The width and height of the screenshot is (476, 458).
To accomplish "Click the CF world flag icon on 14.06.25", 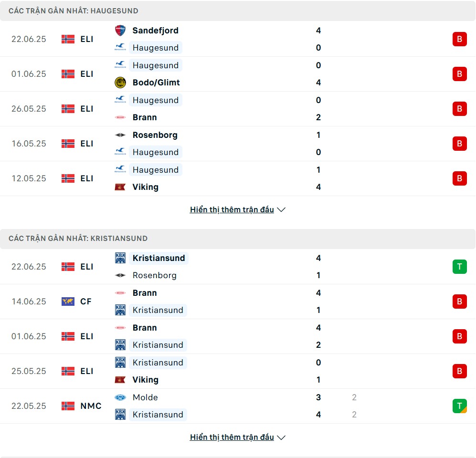I will 68,302.
